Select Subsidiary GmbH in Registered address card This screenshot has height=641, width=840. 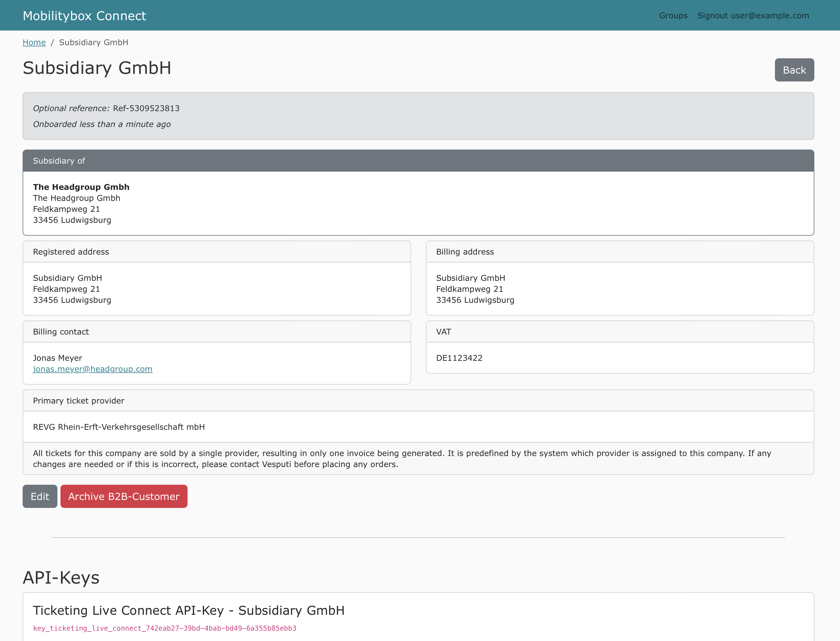click(68, 278)
